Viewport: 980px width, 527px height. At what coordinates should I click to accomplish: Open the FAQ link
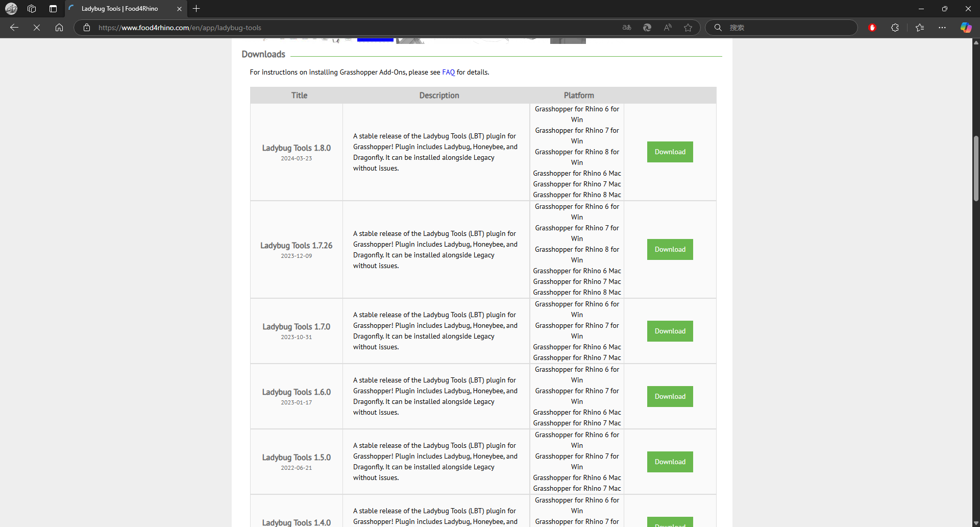pyautogui.click(x=448, y=72)
